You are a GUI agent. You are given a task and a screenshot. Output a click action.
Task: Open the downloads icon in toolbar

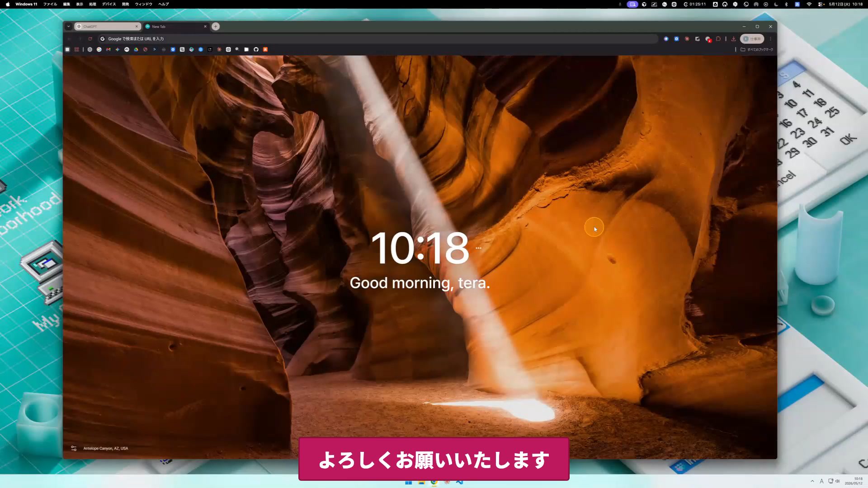(x=733, y=39)
